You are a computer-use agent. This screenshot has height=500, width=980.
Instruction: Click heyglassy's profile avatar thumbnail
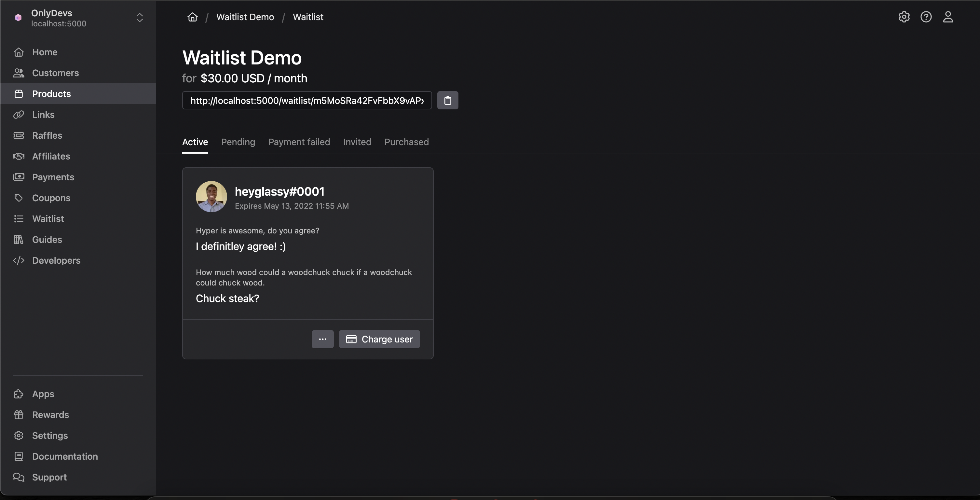click(211, 197)
